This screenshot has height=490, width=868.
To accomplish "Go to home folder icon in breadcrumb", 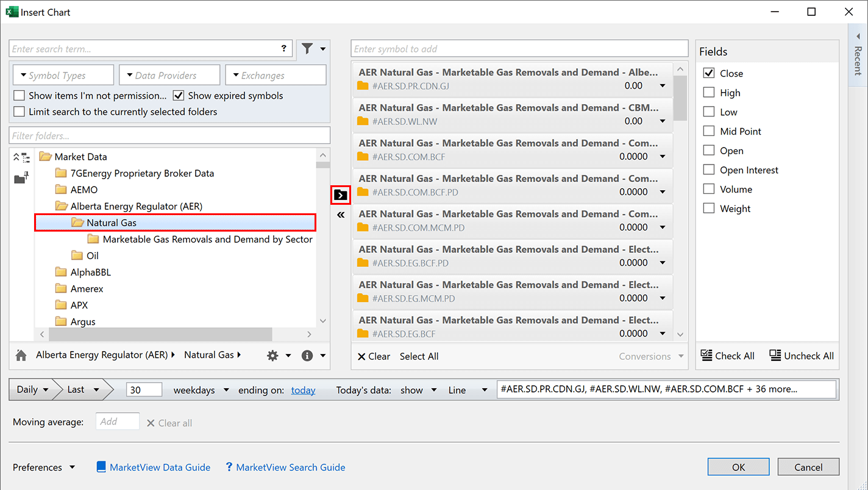I will click(21, 355).
